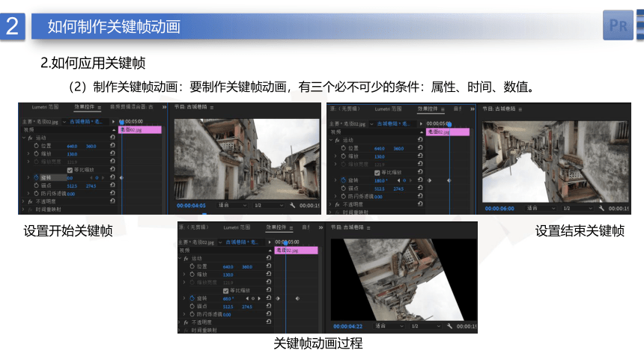Screen dimensions: 644x362
Task: Open 适合 zoom dropdown in end keyframe screenshot
Action: pos(541,208)
